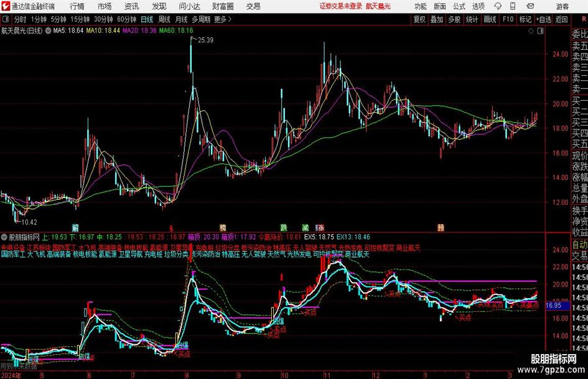Toggle the side panel icon beside the diamond
The height and width of the screenshot is (379, 588).
[x=540, y=31]
